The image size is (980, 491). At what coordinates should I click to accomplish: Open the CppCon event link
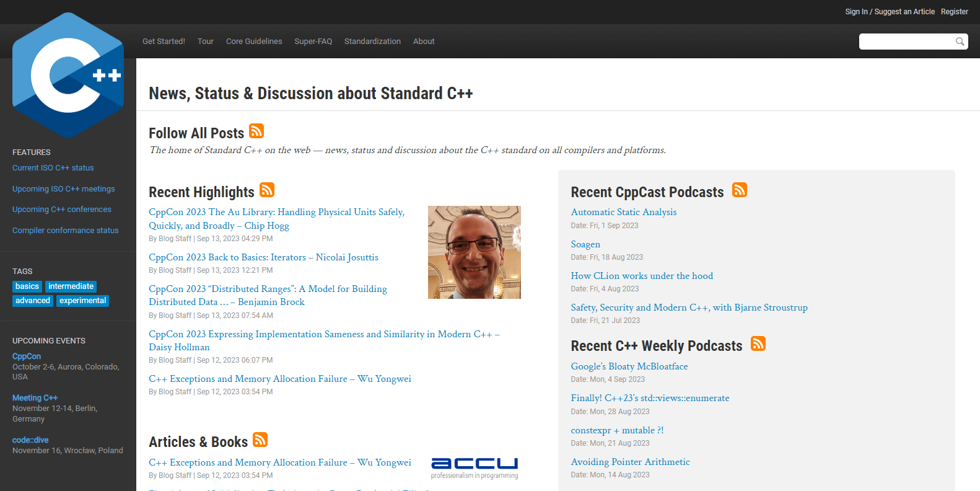point(27,356)
